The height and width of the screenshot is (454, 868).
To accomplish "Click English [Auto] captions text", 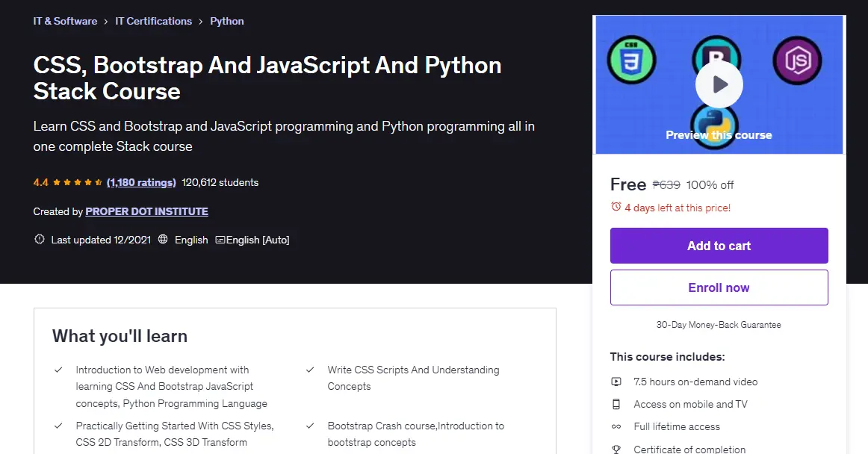I will coord(258,240).
